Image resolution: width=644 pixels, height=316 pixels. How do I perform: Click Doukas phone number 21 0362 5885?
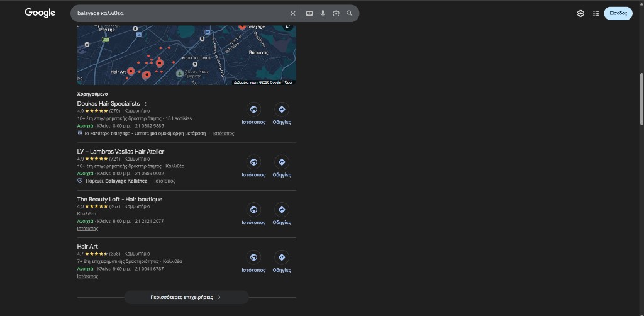point(149,126)
